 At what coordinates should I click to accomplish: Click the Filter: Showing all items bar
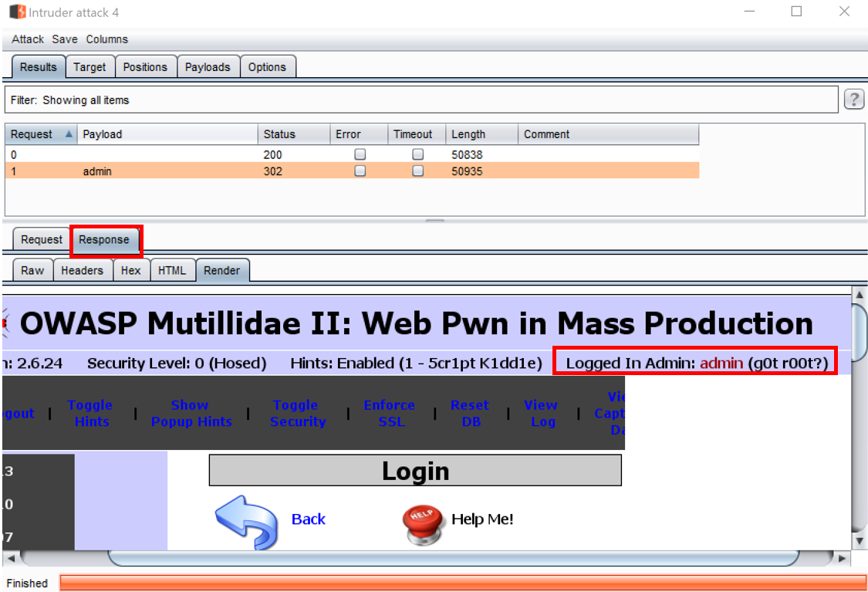(x=420, y=100)
